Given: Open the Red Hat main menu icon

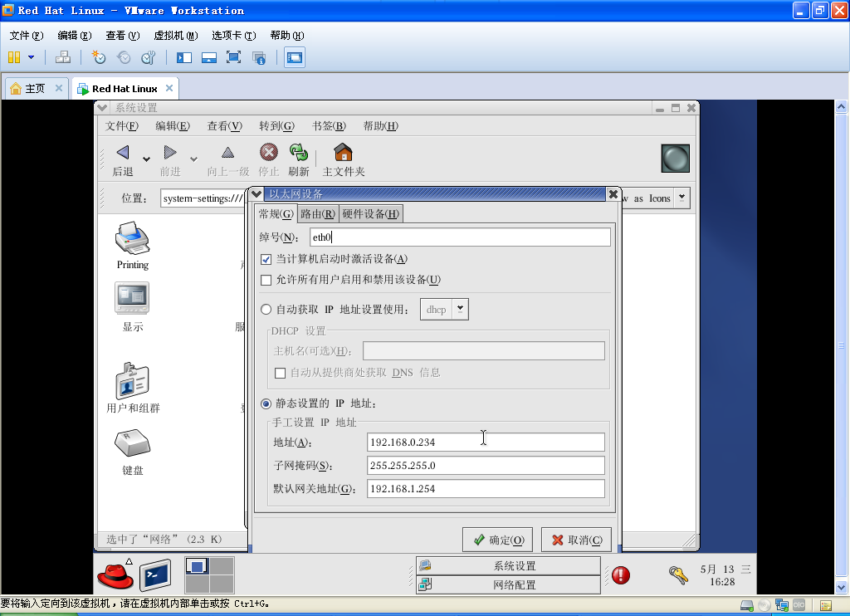Looking at the screenshot, I should click(x=115, y=574).
